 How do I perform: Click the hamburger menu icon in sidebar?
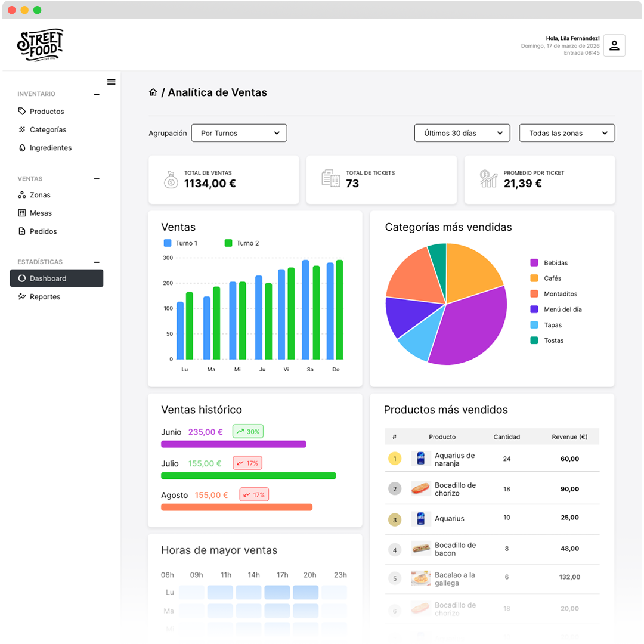(x=111, y=82)
